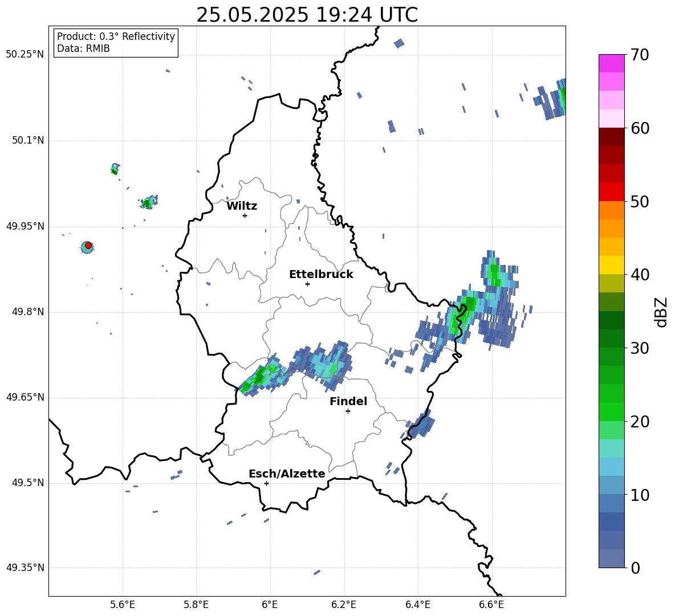675x616 pixels.
Task: Click the Esch/Alzette location cross marker
Action: coord(266,483)
